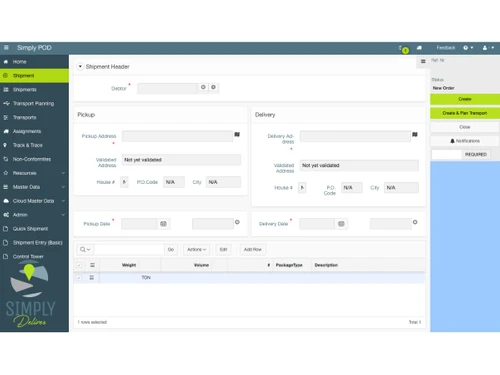
Task: Expand the Cloud Master Data chevron
Action: 63,201
